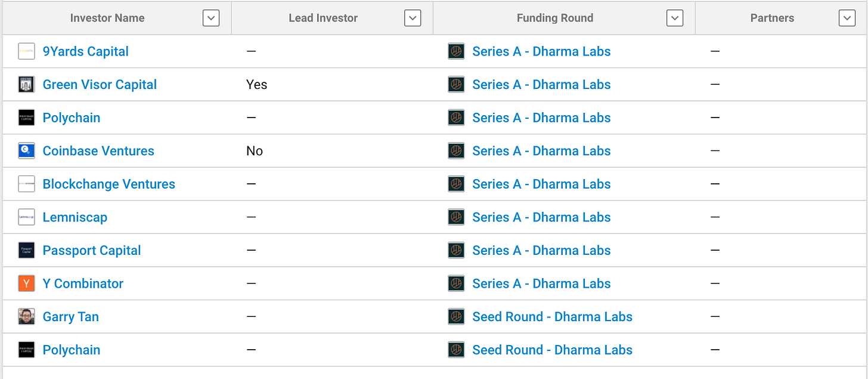This screenshot has height=379, width=868.
Task: Open Series A - Dharma Labs link for 9Yards Capital
Action: [541, 51]
